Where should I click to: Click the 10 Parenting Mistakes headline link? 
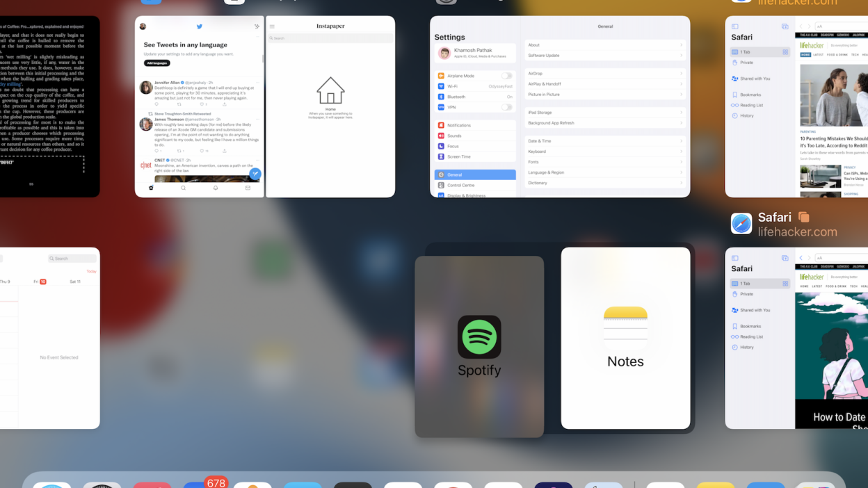pos(835,142)
